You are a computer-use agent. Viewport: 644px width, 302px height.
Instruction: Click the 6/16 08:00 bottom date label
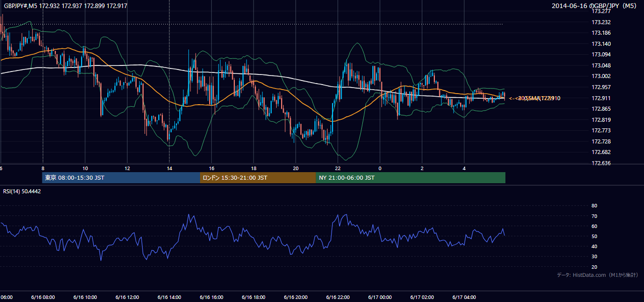(x=42, y=297)
